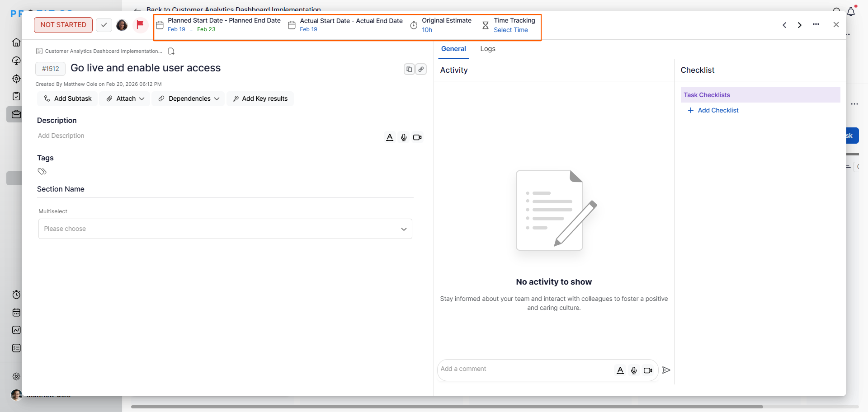Expand the Attach dropdown
This screenshot has width=868, height=412.
click(125, 98)
